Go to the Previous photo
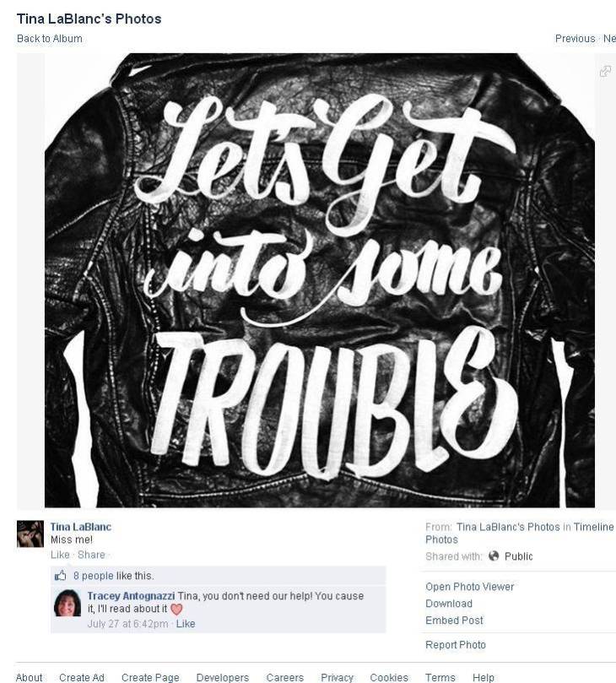This screenshot has width=616, height=683. (x=575, y=38)
